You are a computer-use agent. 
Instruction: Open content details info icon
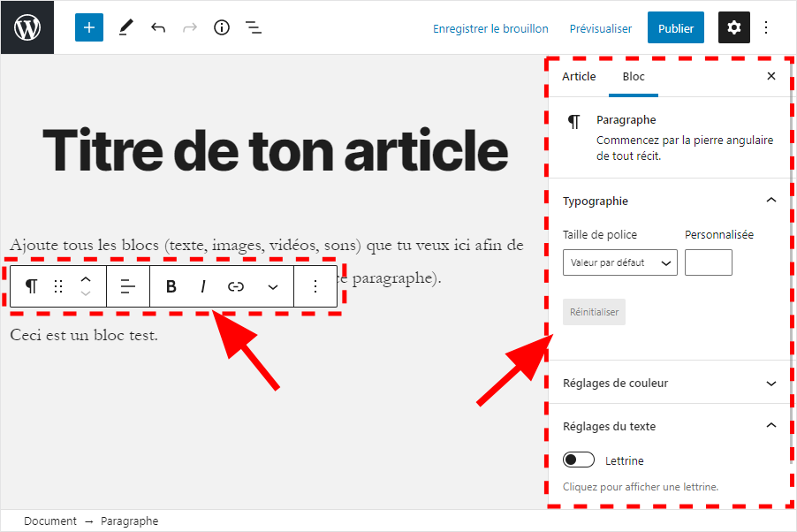pos(222,27)
